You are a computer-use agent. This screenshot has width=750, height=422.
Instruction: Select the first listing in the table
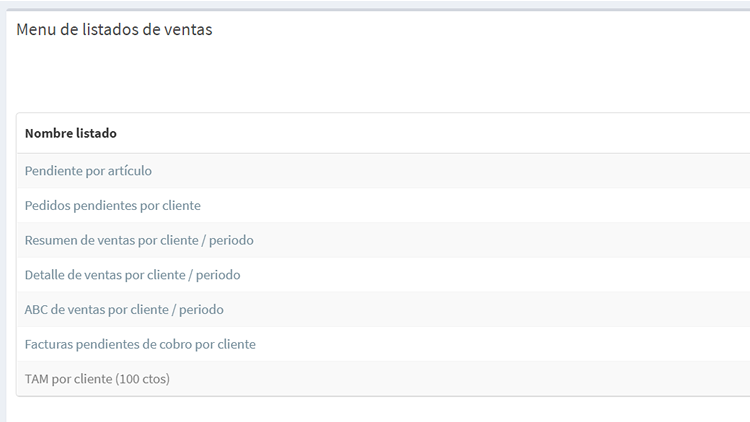[x=88, y=171]
